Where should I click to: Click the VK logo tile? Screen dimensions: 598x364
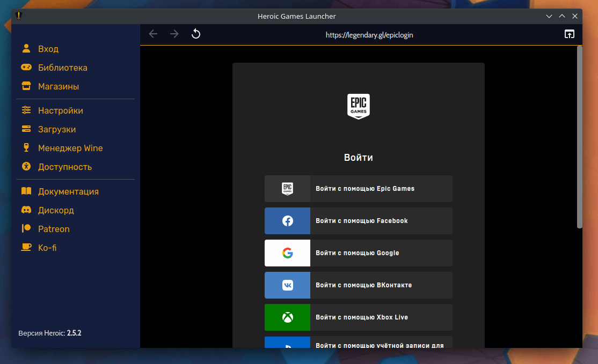(x=288, y=285)
